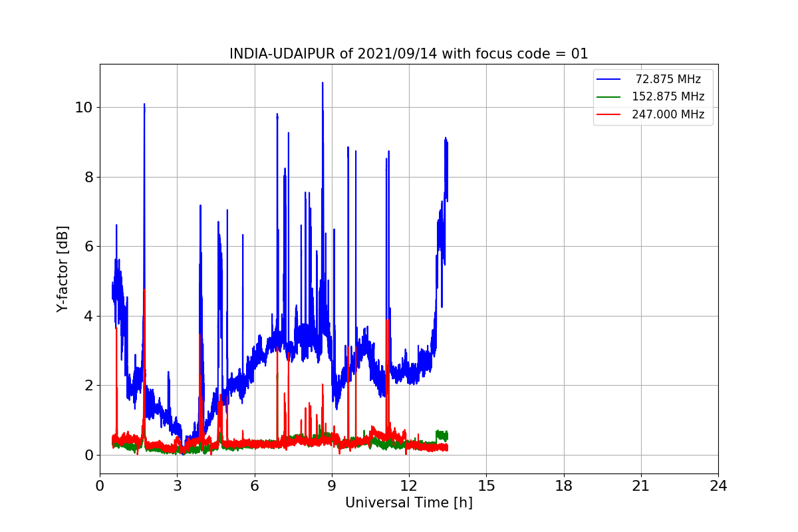Click the blue legend line sample

pyautogui.click(x=608, y=79)
